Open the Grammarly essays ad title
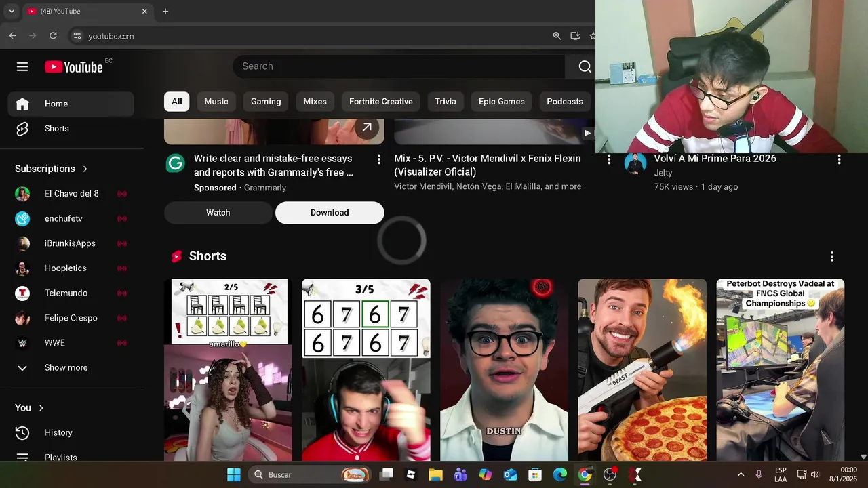 (x=273, y=165)
